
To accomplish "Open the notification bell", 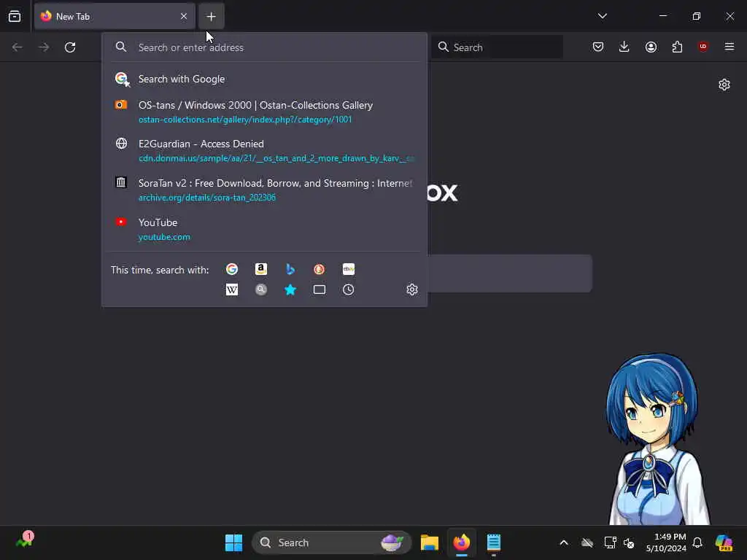I will [697, 542].
